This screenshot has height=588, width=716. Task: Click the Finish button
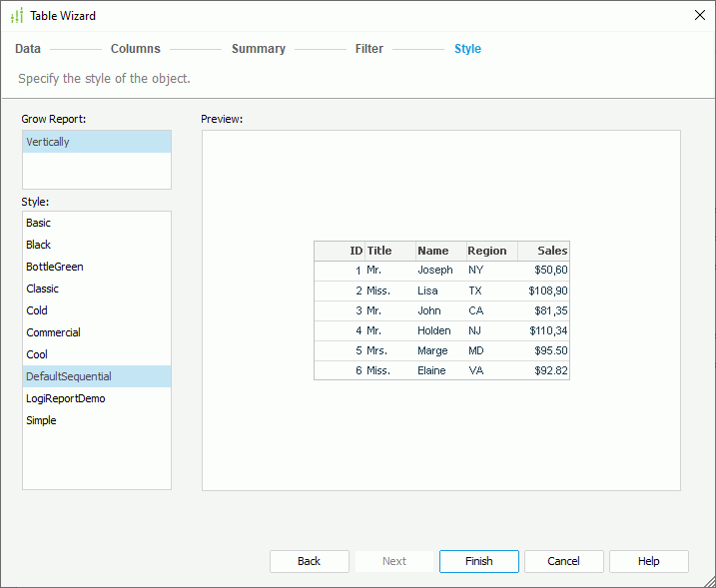click(x=479, y=561)
